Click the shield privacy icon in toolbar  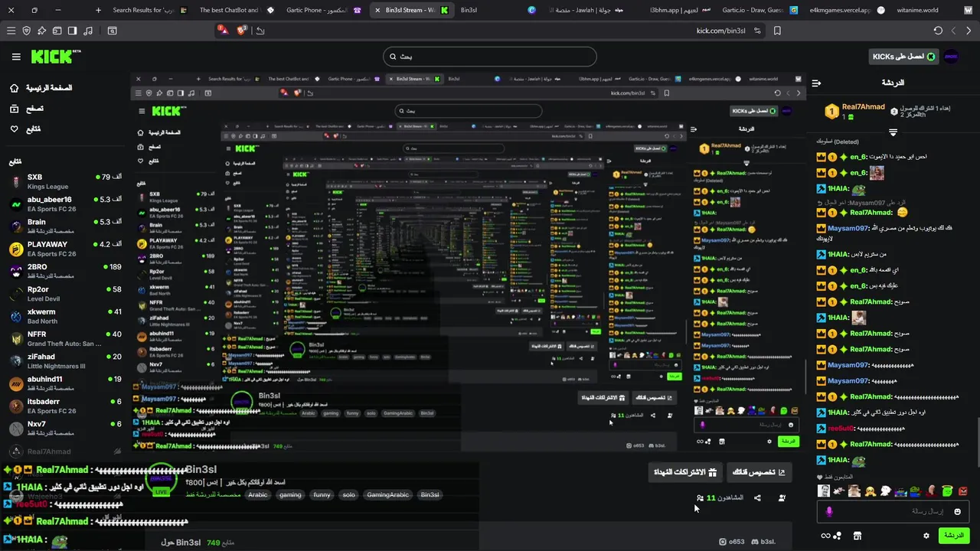[27, 31]
